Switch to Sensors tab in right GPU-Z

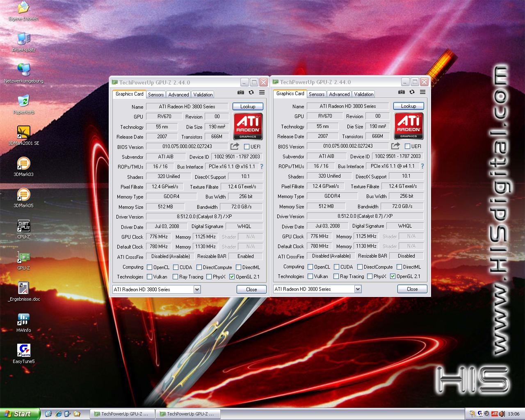point(317,94)
